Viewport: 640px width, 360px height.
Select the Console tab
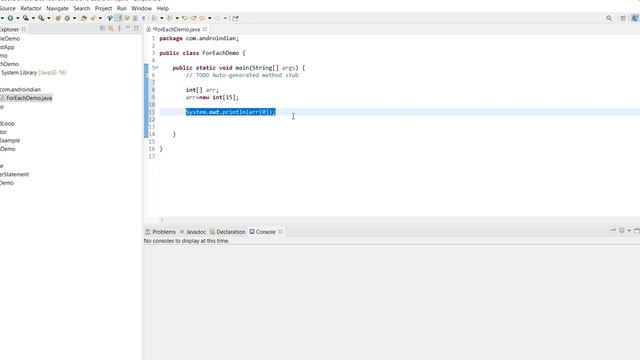pos(262,231)
